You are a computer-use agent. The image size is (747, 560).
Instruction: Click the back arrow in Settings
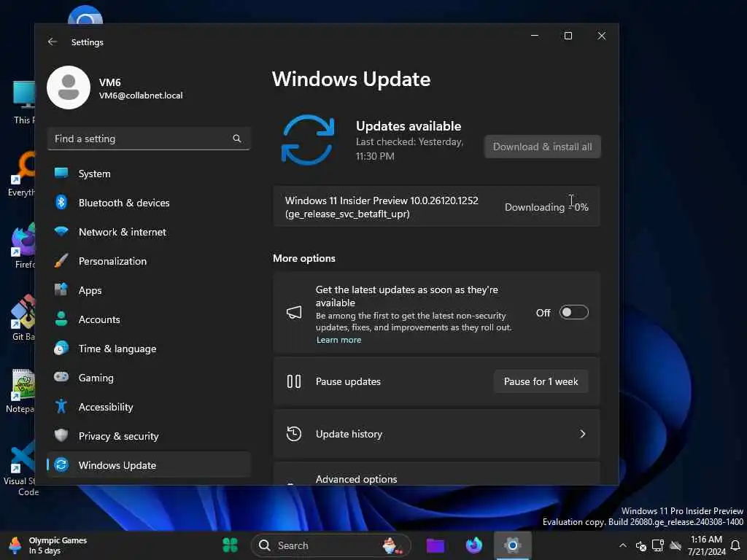click(53, 42)
